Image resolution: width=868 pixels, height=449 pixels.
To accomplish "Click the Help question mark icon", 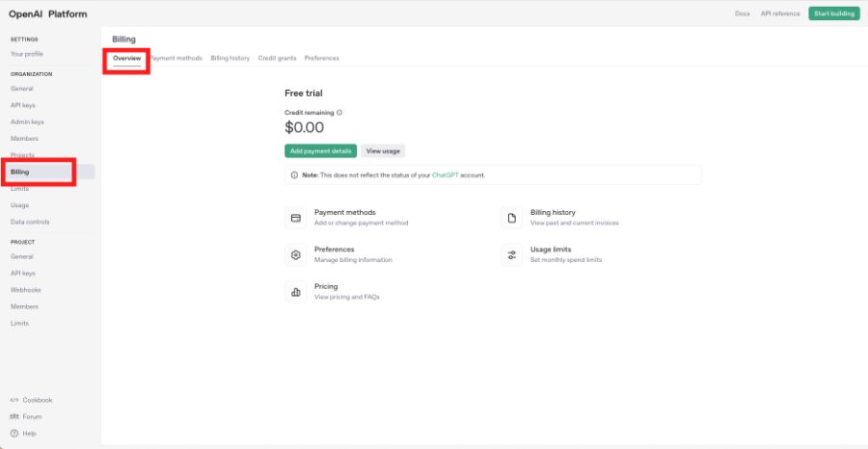I will (14, 434).
